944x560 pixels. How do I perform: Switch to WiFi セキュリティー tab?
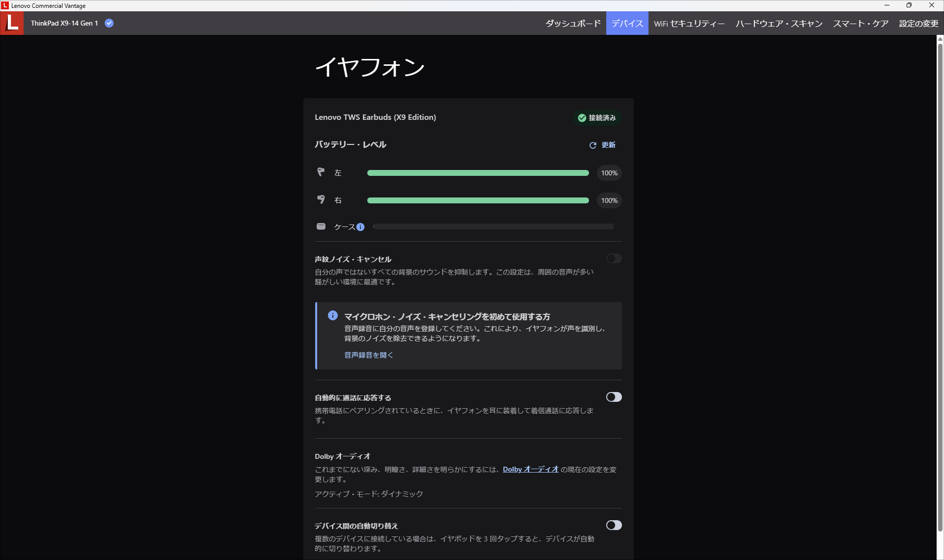[689, 24]
